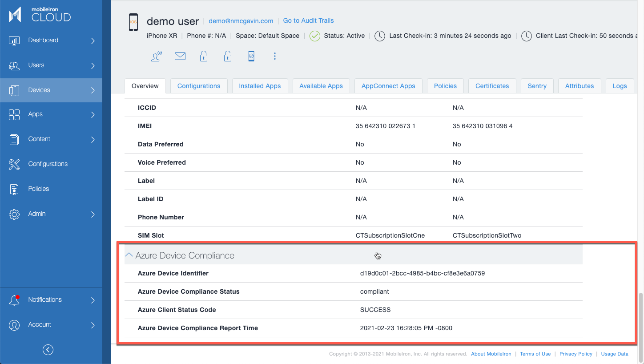The height and width of the screenshot is (364, 644).
Task: Open Go to Audit Trails
Action: tap(308, 20)
